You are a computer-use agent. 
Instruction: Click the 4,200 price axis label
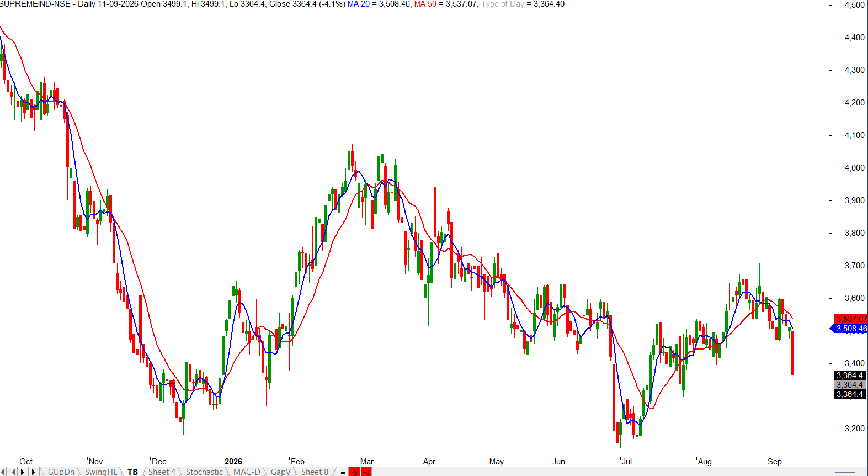coord(855,103)
